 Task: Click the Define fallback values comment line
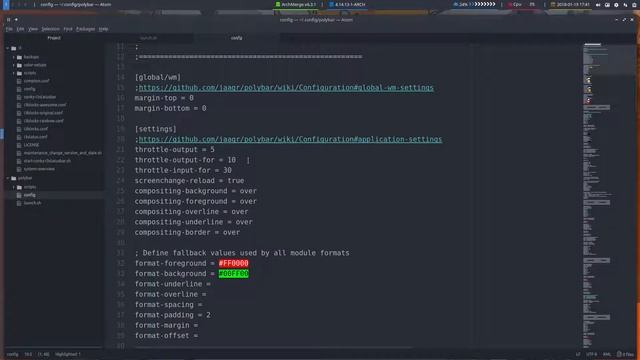(242, 253)
